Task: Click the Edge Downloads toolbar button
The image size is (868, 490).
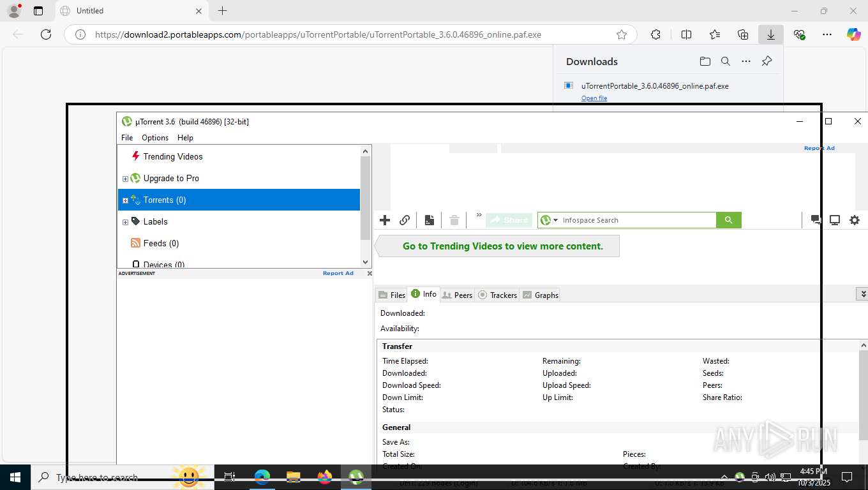Action: [x=771, y=34]
